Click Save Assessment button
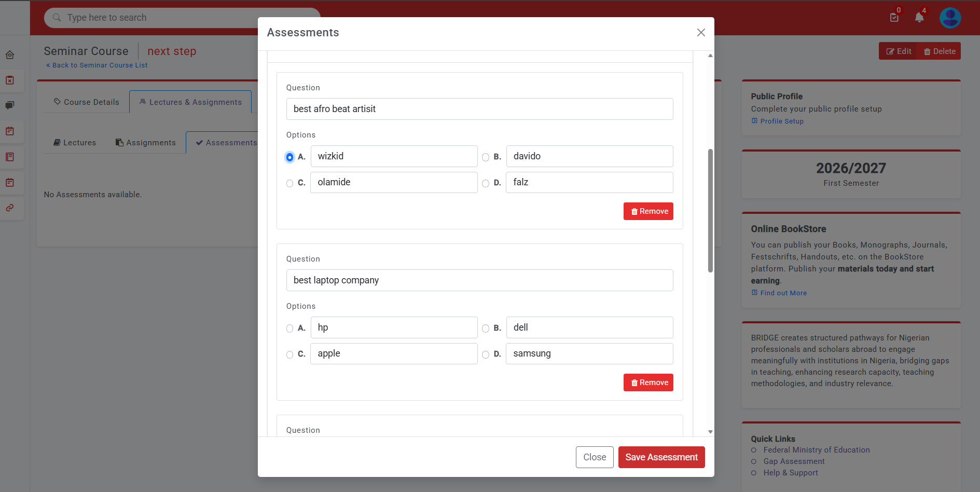980x492 pixels. 661,457
